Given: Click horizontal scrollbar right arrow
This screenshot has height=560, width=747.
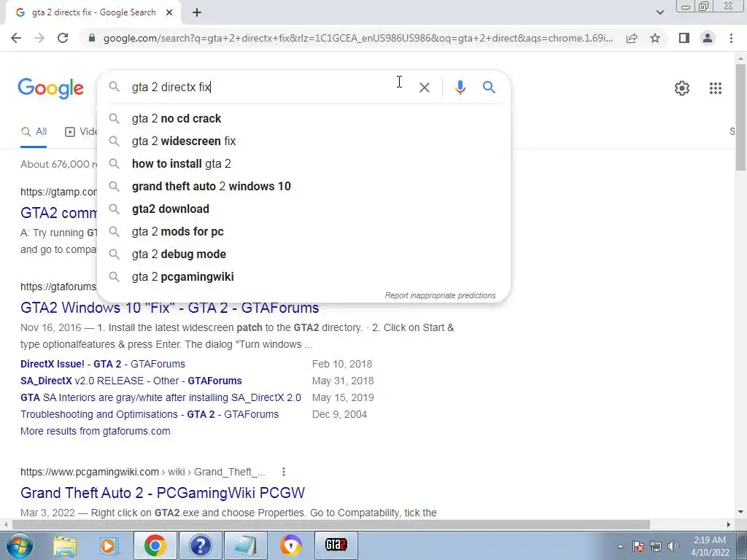Looking at the screenshot, I should click(x=729, y=524).
